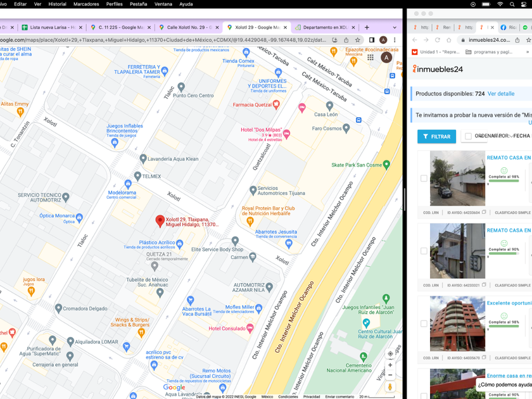The image size is (532, 399).
Task: Open the Chrome side panel icon
Action: click(372, 40)
